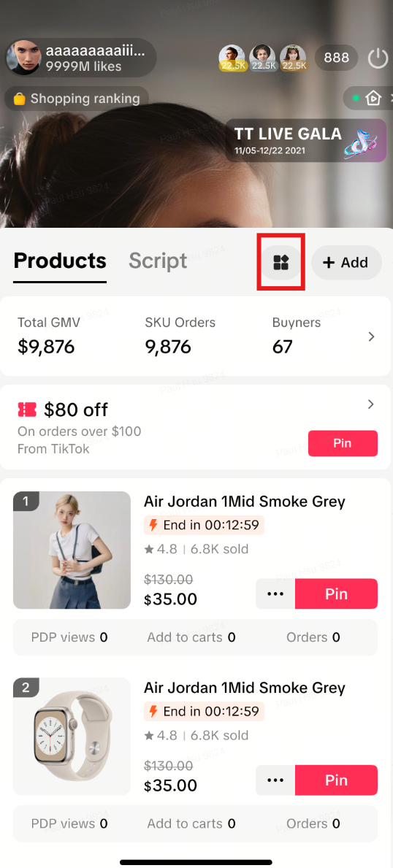The image size is (393, 868).
Task: Tap the red coupon ticket icon
Action: pos(27,410)
